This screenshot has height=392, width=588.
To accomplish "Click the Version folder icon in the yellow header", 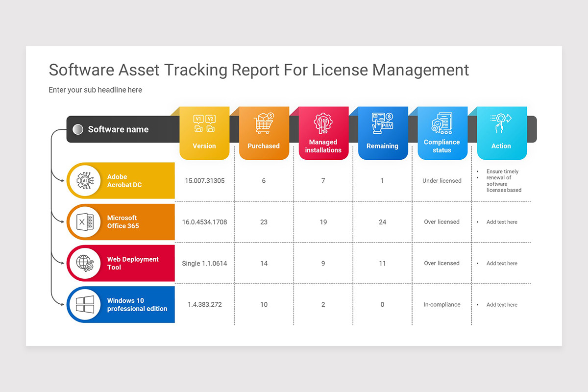I will click(x=204, y=123).
